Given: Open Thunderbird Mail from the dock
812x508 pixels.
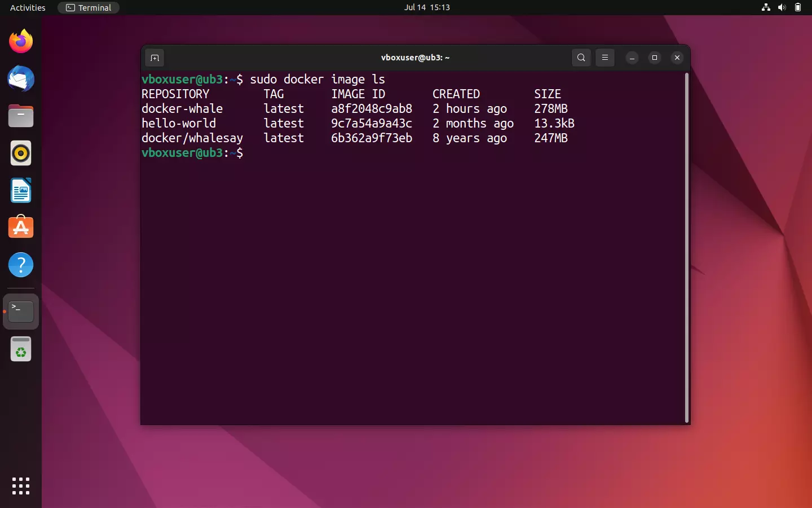Looking at the screenshot, I should pyautogui.click(x=20, y=79).
